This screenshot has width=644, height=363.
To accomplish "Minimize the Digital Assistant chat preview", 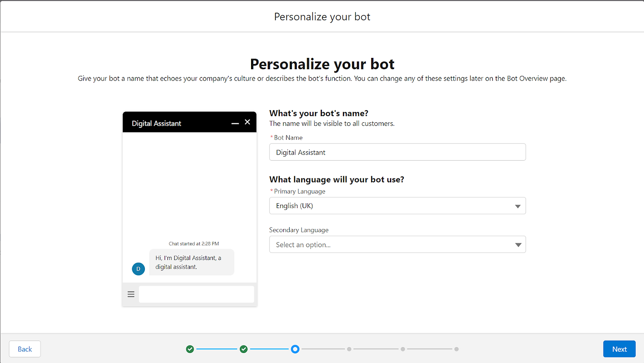I will coord(235,124).
